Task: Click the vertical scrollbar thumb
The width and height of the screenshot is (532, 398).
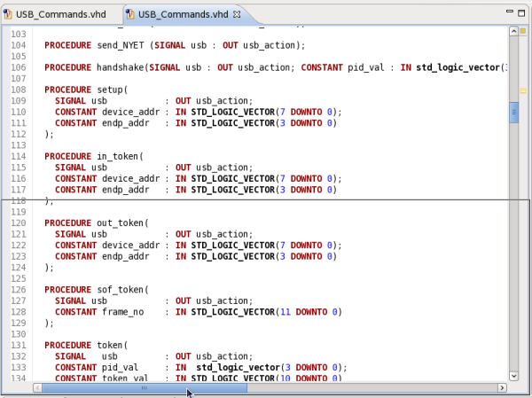Action: pos(513,113)
